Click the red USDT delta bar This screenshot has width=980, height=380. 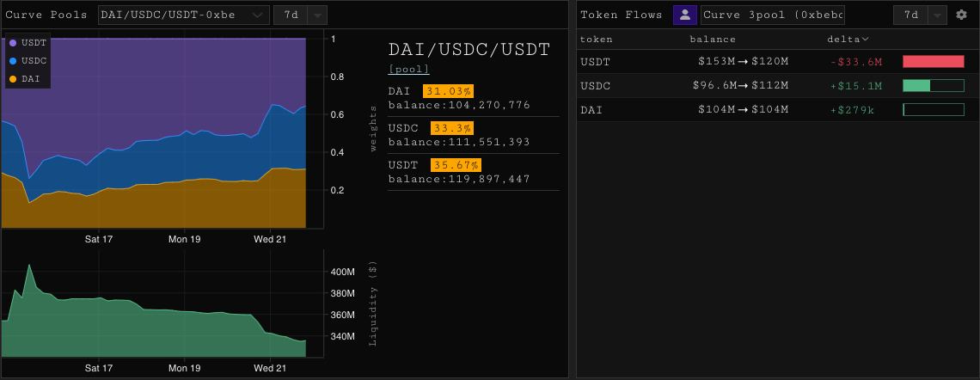coord(934,61)
